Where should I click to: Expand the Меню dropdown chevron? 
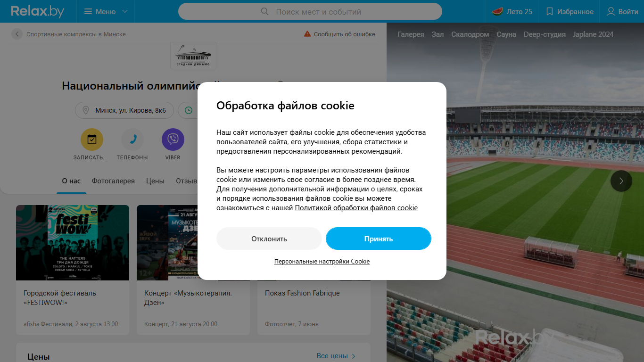[125, 11]
